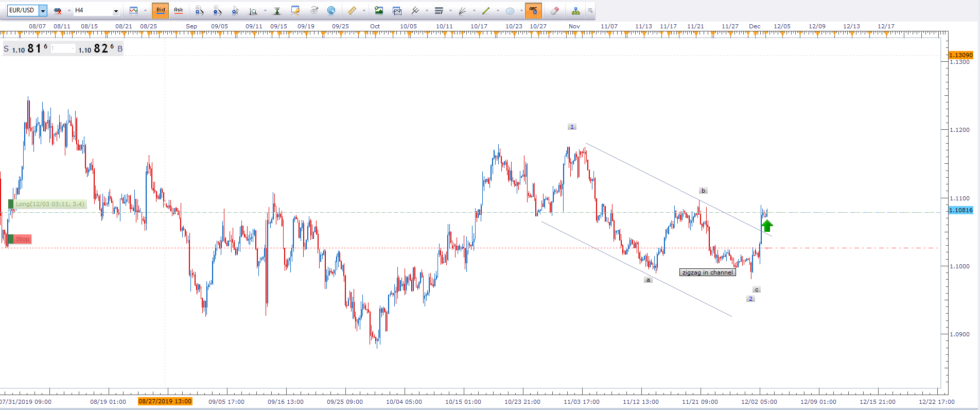The height and width of the screenshot is (410, 980).
Task: Click the zoom in magnifier icon
Action: pos(199,10)
